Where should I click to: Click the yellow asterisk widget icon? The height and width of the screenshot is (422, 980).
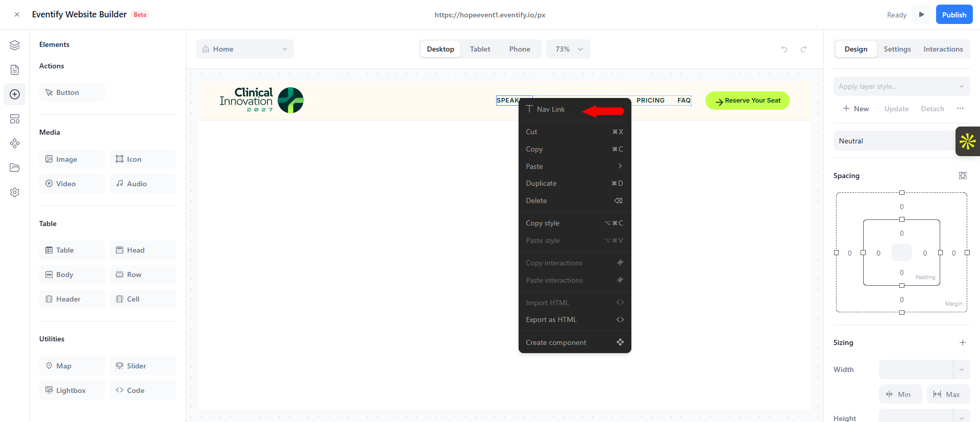pos(968,141)
